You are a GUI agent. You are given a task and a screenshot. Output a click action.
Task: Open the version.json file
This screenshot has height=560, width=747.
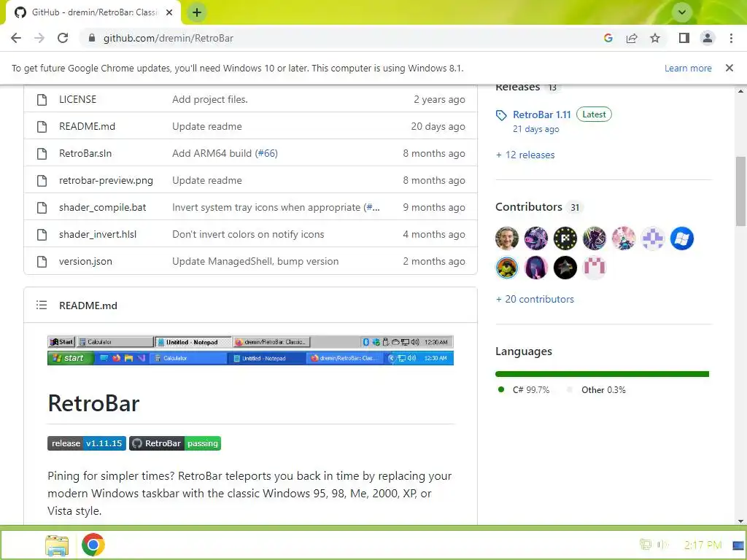(86, 261)
